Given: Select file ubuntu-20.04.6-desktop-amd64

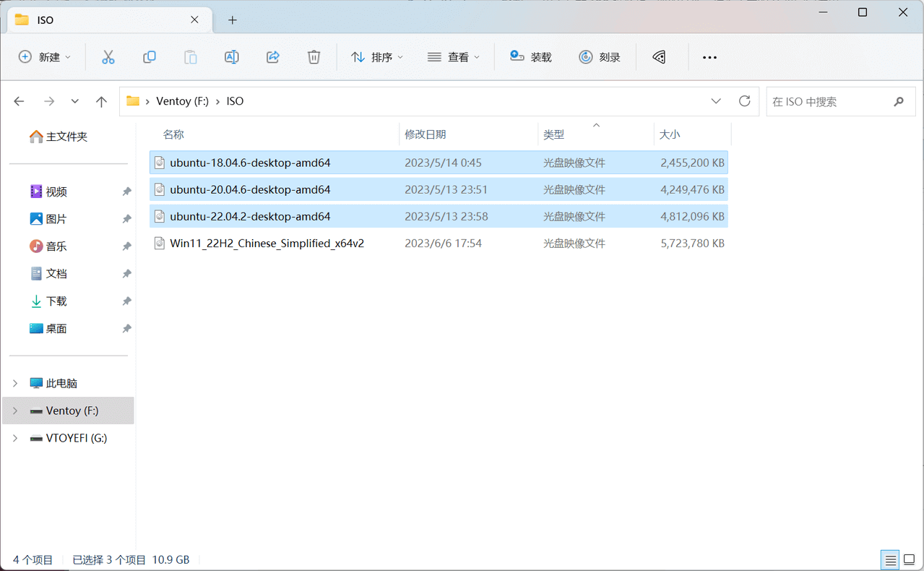Looking at the screenshot, I should [439, 189].
